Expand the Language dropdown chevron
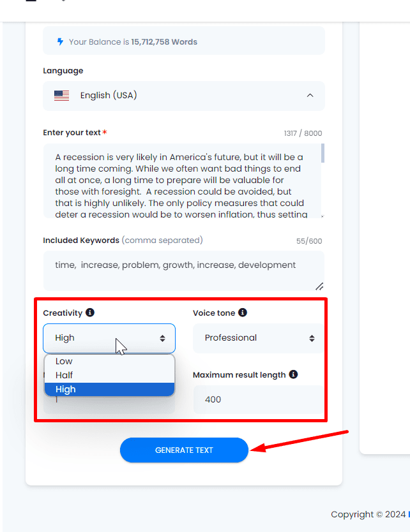The image size is (410, 532). pyautogui.click(x=310, y=96)
